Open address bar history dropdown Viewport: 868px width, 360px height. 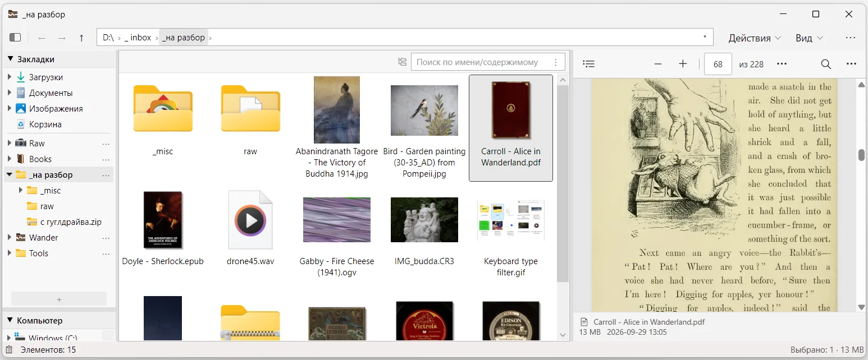(x=705, y=37)
